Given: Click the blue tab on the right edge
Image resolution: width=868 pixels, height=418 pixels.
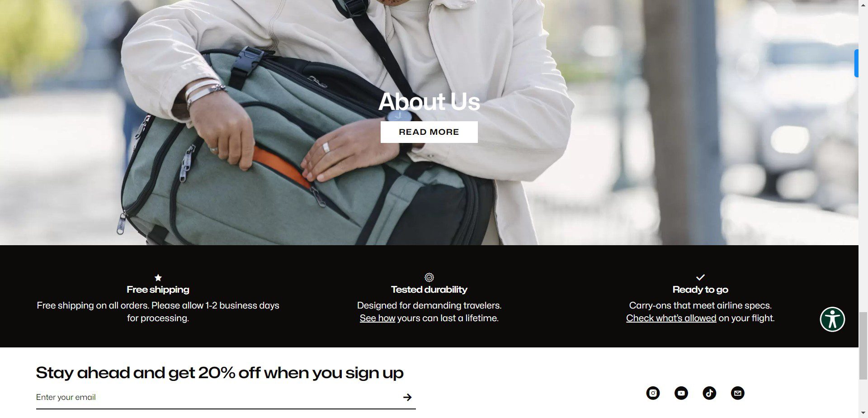Looking at the screenshot, I should (x=856, y=63).
